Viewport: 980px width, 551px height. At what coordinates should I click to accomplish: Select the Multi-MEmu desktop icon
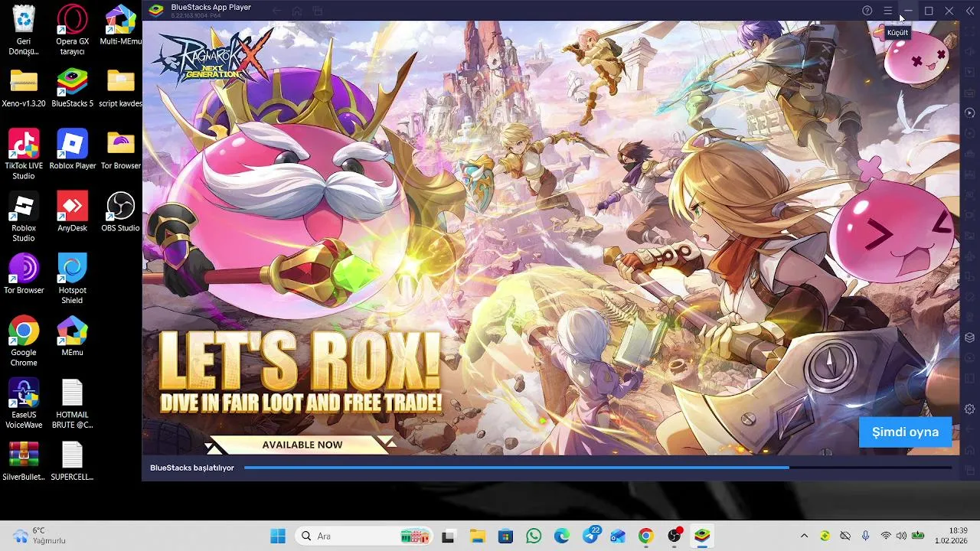tap(120, 26)
